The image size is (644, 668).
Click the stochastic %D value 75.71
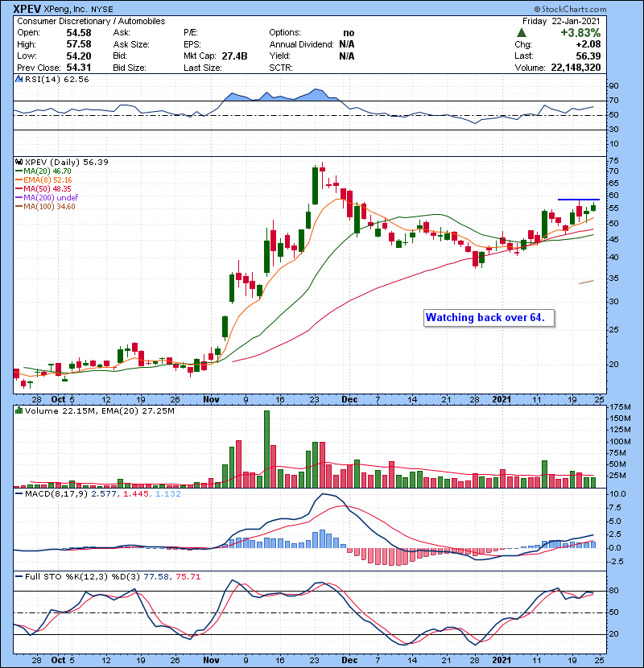(x=188, y=576)
